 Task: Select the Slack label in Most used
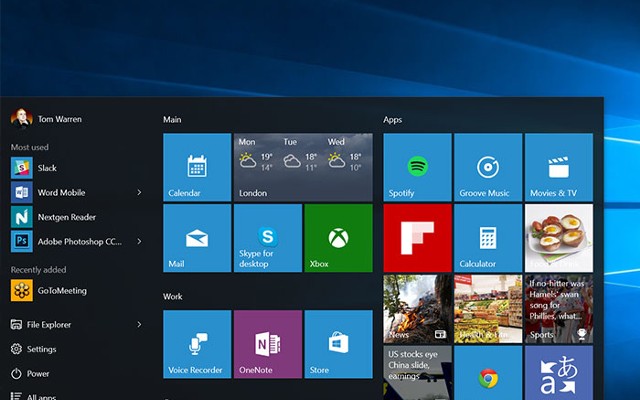[x=47, y=168]
